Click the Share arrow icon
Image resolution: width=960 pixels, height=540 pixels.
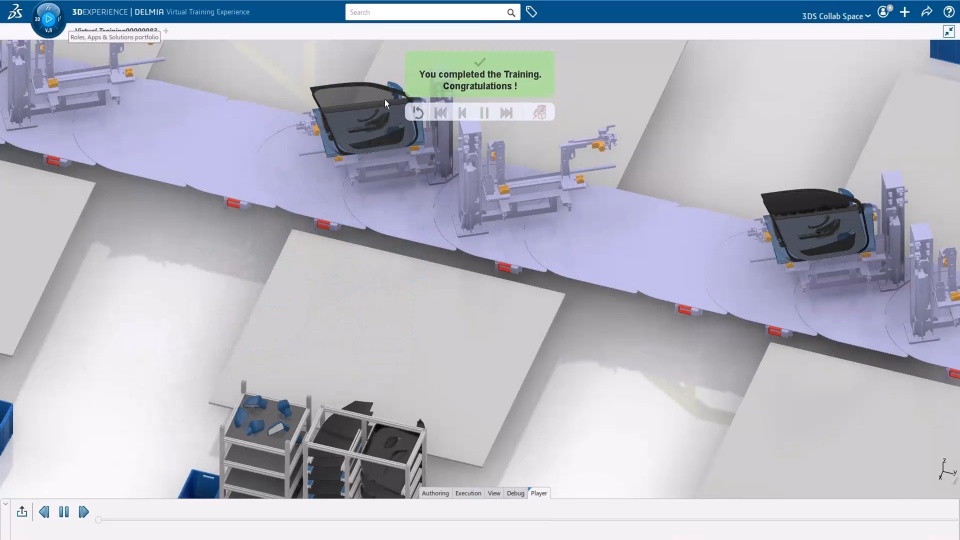click(x=926, y=12)
